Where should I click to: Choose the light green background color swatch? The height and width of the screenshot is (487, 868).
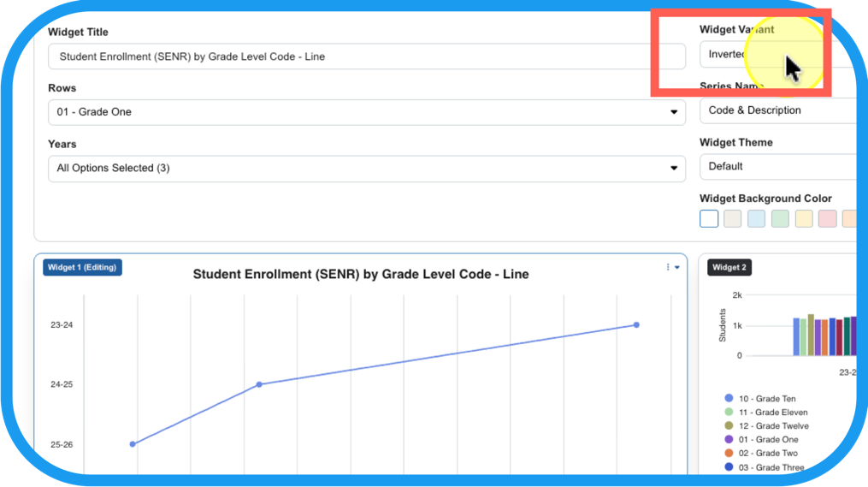[x=780, y=219]
